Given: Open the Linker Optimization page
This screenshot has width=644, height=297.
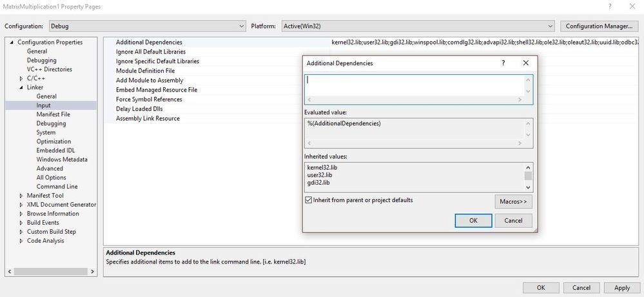Looking at the screenshot, I should coord(54,141).
